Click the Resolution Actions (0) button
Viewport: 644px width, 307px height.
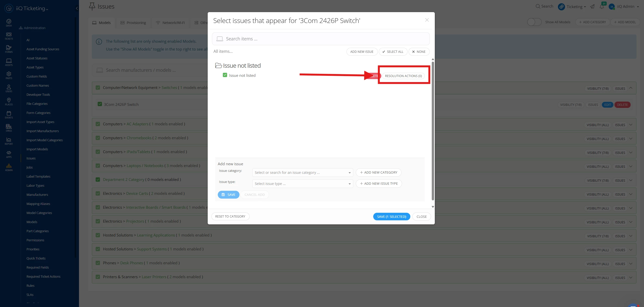[403, 76]
